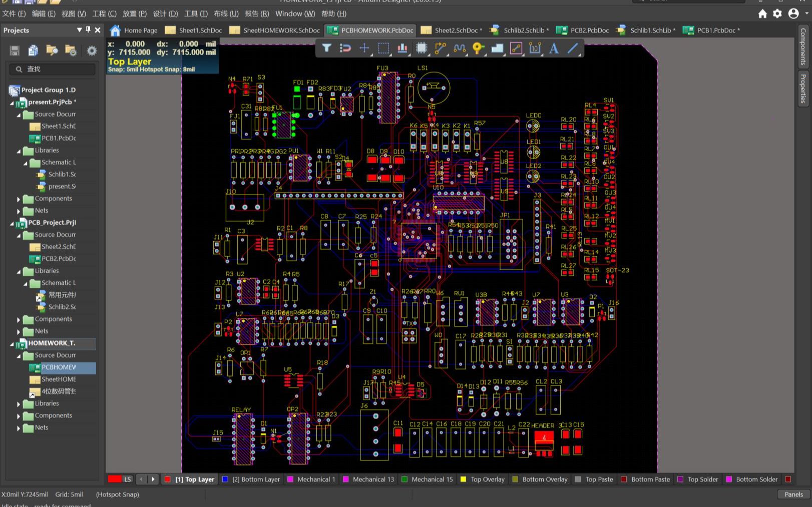Screen dimensions: 812x507
Task: Click the Top Overlay layer color swatch
Action: pyautogui.click(x=463, y=479)
